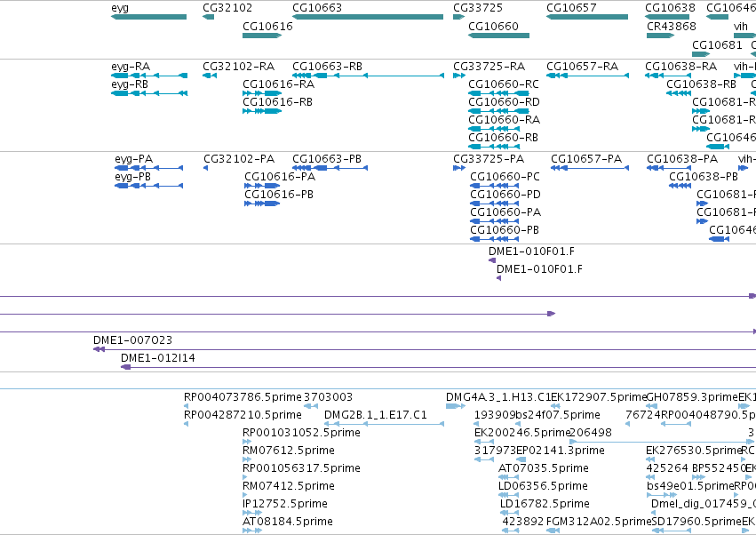Select transcript CG10660-RA
The image size is (756, 535).
click(504, 120)
